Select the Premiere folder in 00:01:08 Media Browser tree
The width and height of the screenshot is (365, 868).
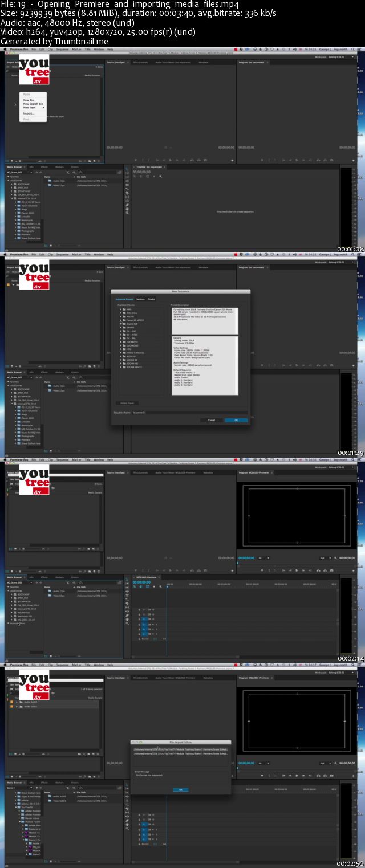26,234
